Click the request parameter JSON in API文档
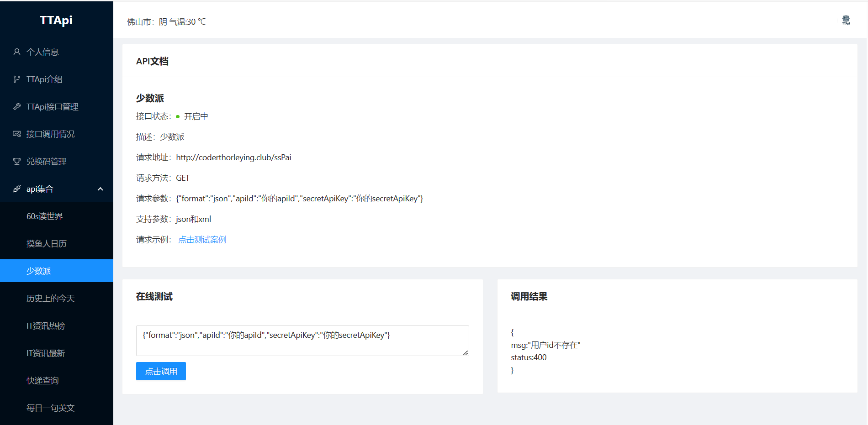This screenshot has height=425, width=868. (x=300, y=199)
